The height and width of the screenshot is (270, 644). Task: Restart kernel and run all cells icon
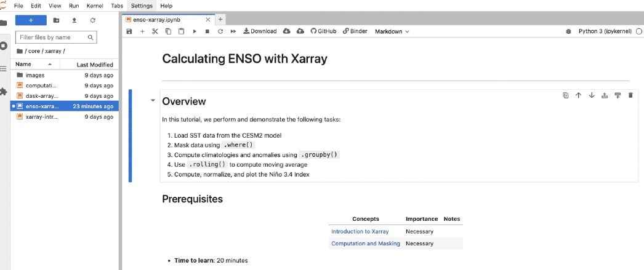(x=233, y=31)
